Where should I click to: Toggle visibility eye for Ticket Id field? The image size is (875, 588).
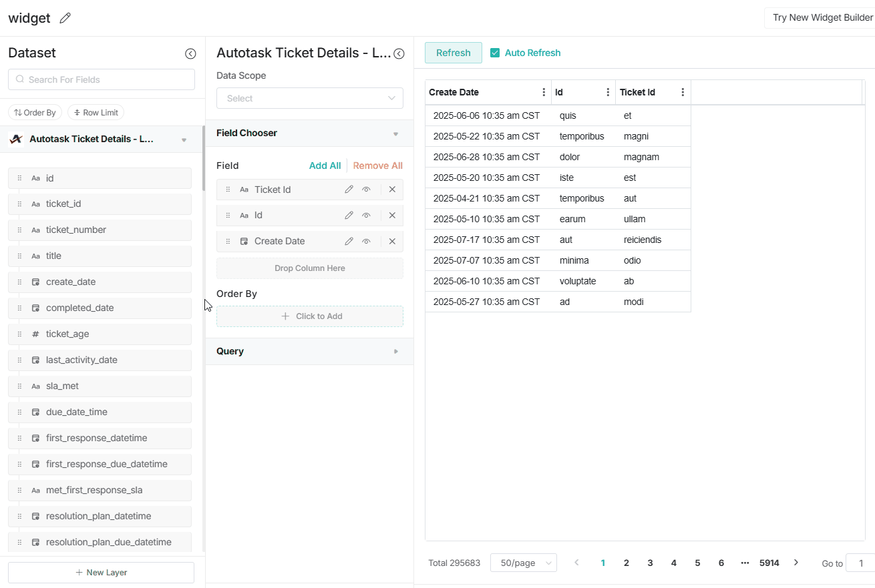click(x=366, y=190)
